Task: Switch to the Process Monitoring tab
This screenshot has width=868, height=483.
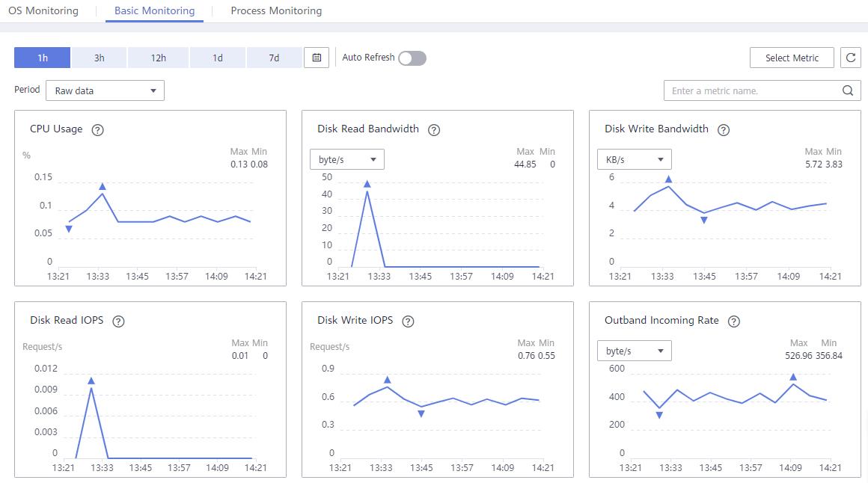Action: click(x=276, y=10)
